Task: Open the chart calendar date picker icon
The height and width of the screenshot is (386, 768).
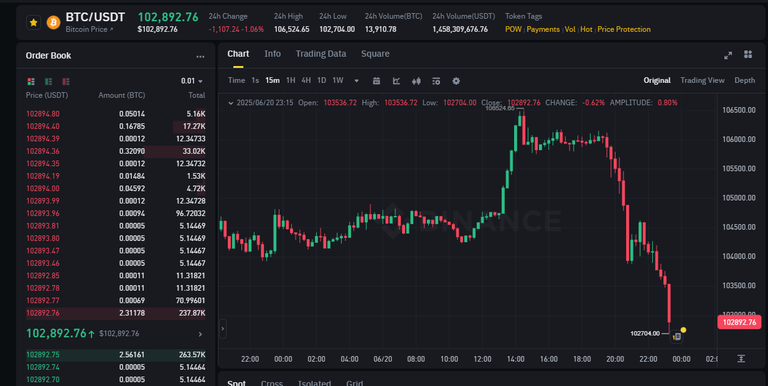Action: (x=376, y=81)
